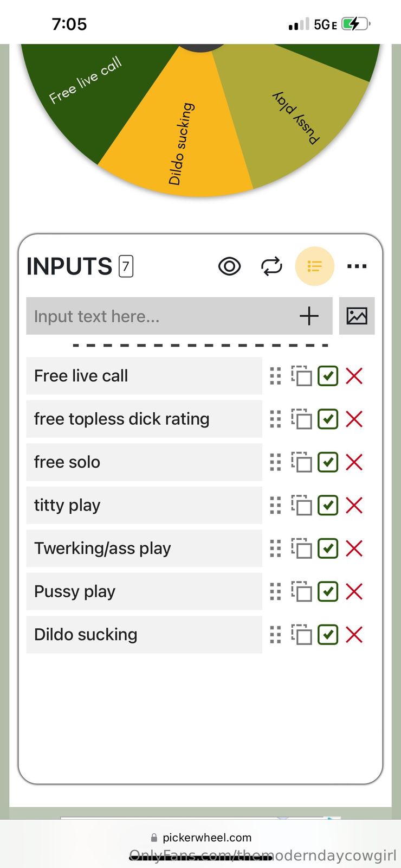Click the inputs count badge showing 7
Screen dimensions: 401x868
tap(126, 266)
